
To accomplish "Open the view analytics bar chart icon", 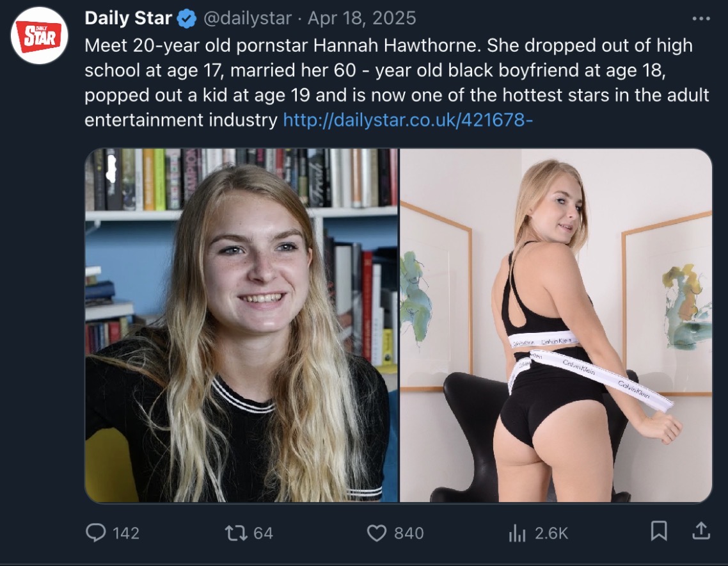I will (x=518, y=533).
